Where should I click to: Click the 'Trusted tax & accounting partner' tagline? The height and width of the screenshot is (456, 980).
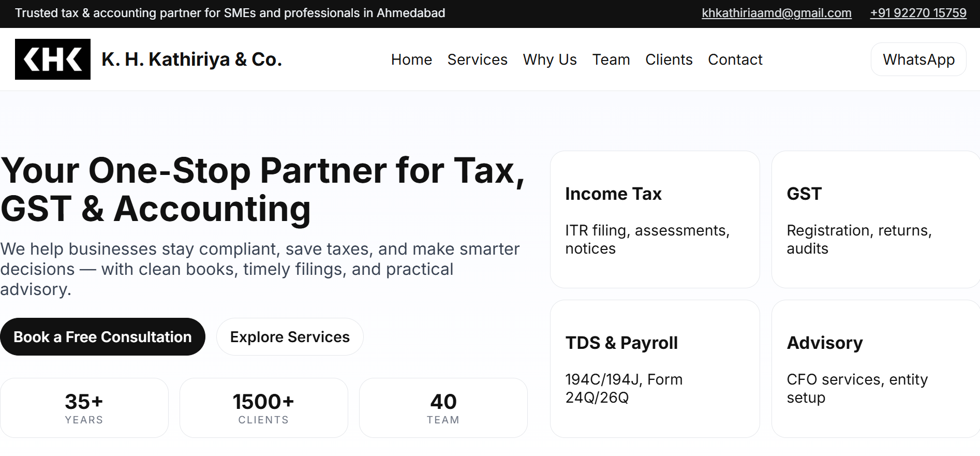coord(230,13)
